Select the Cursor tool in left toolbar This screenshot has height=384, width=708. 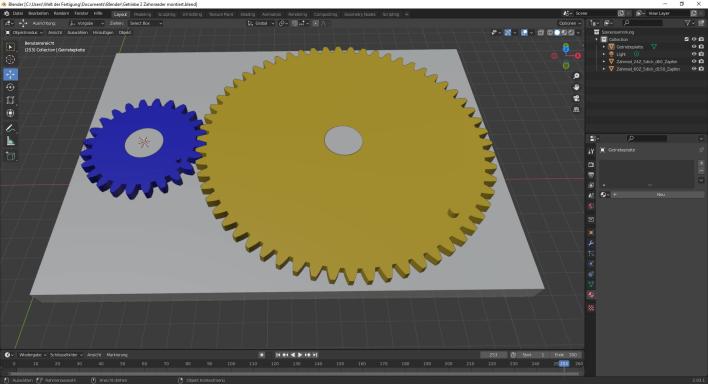click(10, 60)
